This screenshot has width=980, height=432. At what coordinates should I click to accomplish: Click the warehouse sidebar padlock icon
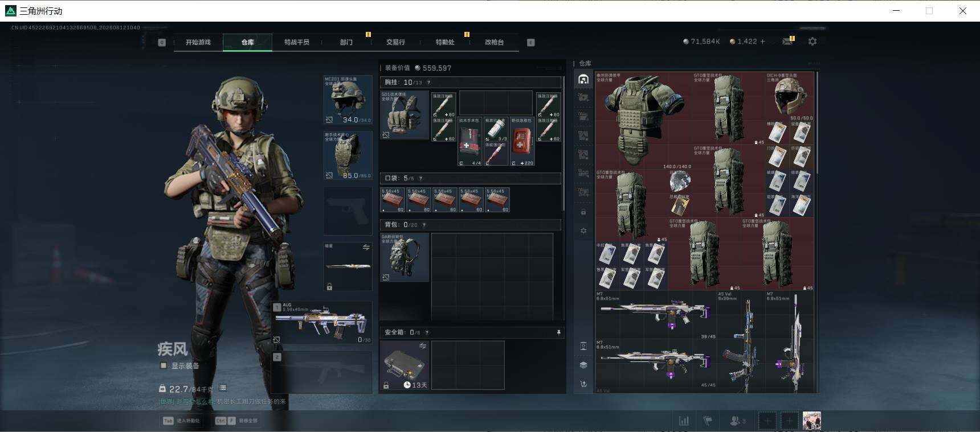click(583, 212)
